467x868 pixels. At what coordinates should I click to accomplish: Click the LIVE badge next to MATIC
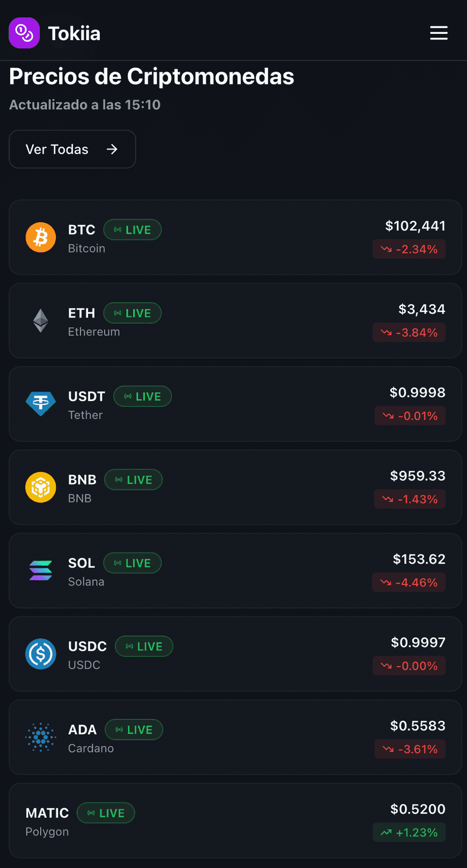click(106, 813)
